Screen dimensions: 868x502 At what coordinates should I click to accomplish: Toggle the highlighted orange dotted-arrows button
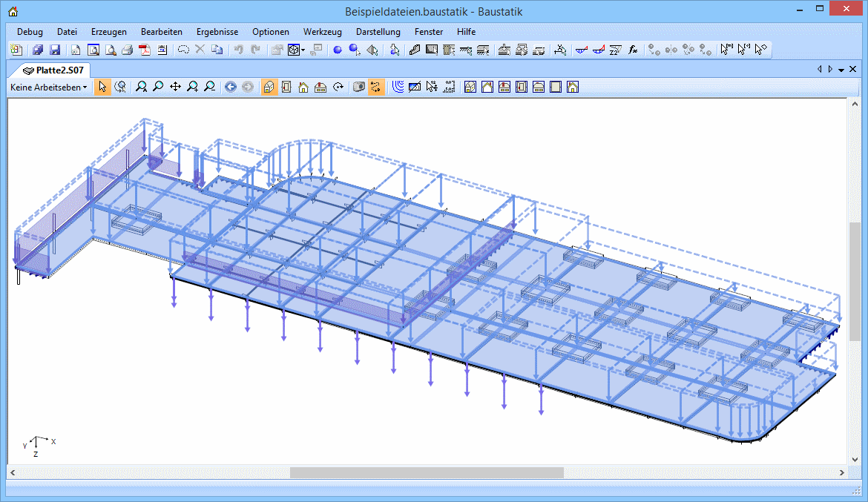tap(376, 87)
